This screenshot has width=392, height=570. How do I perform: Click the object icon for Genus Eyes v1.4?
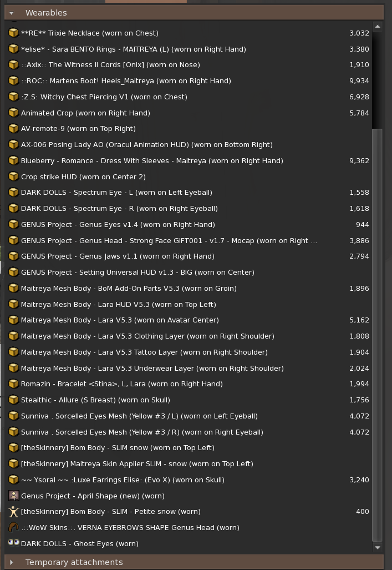tap(13, 225)
